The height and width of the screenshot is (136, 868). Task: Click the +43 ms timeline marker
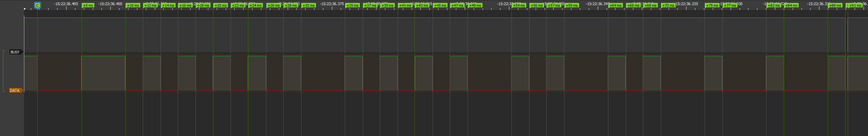(422, 5)
